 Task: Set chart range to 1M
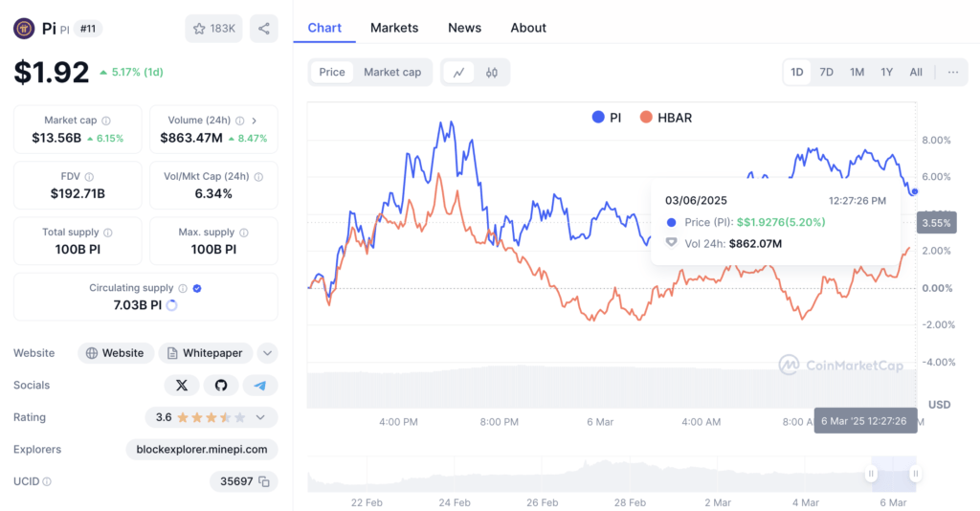(857, 73)
